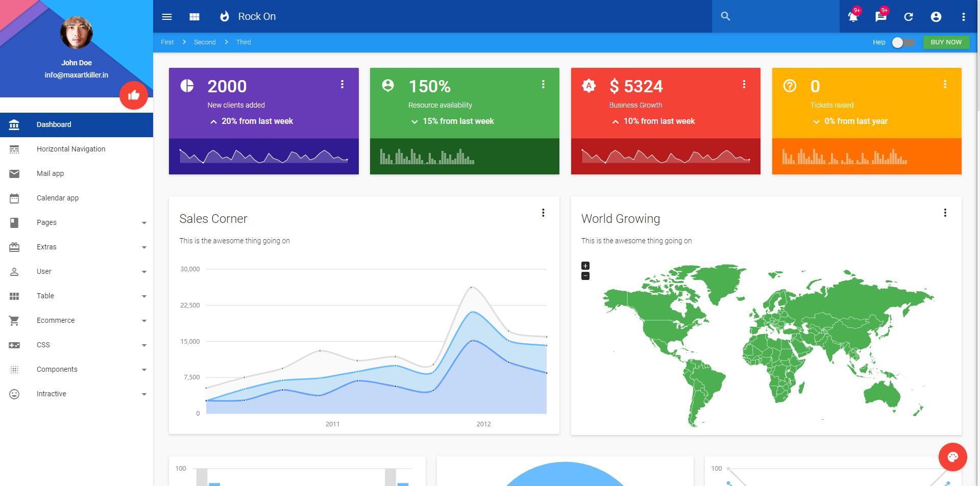980x486 pixels.
Task: Expand the Extras submenu arrow
Action: pyautogui.click(x=144, y=247)
